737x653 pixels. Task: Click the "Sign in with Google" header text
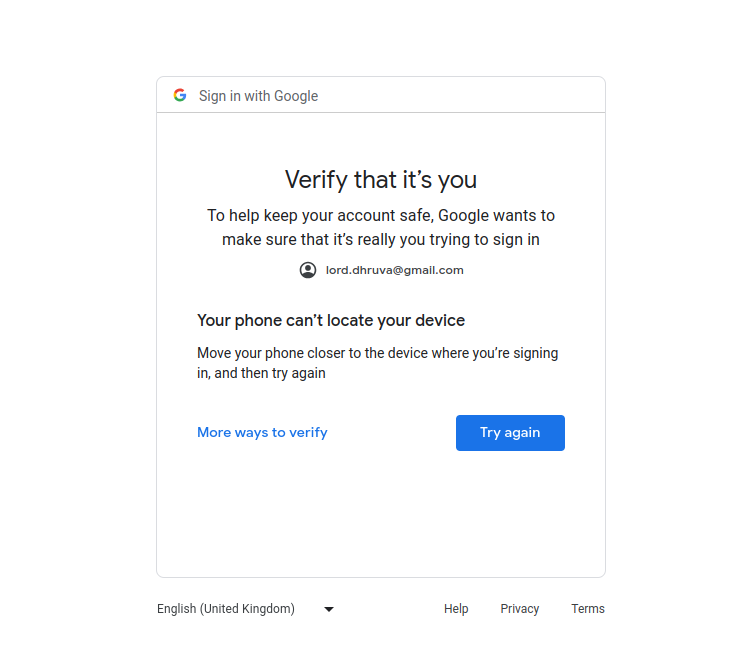click(x=258, y=96)
